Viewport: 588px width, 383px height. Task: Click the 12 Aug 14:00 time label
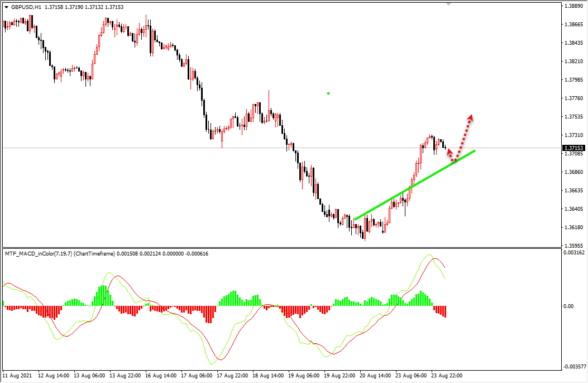(54, 376)
